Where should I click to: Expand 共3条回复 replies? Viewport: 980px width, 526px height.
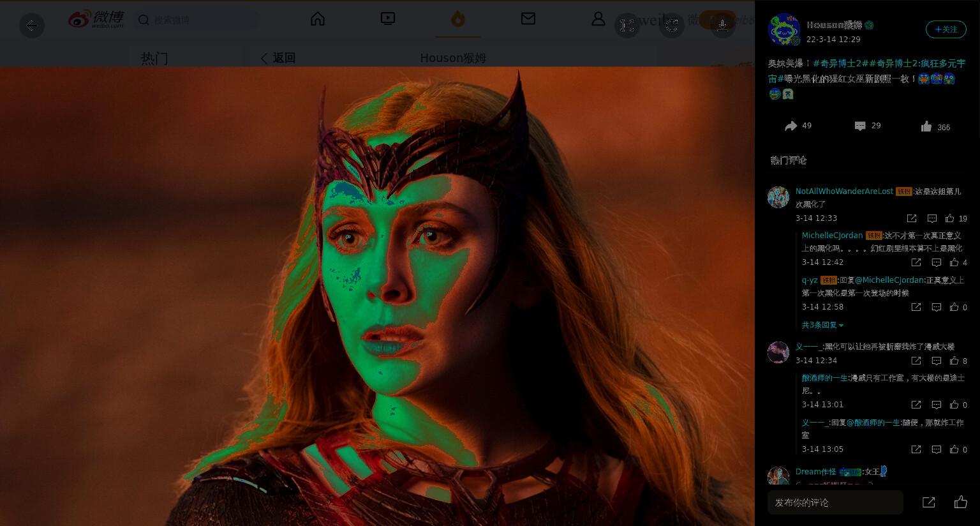[822, 325]
